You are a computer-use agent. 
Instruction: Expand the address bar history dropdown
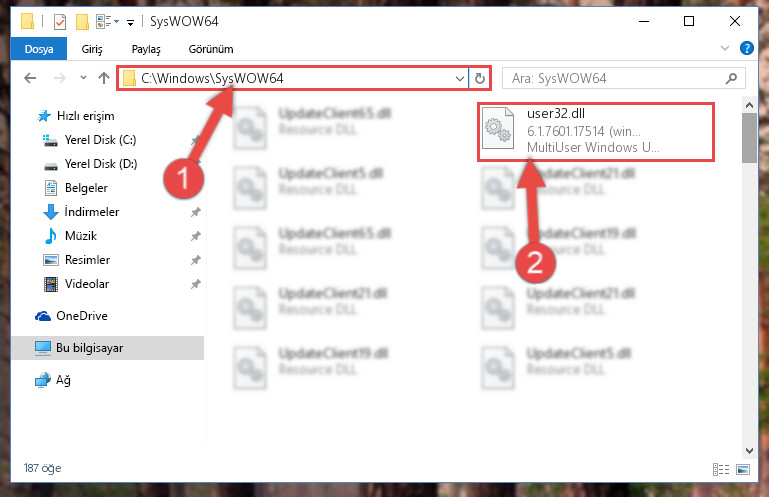pos(460,78)
